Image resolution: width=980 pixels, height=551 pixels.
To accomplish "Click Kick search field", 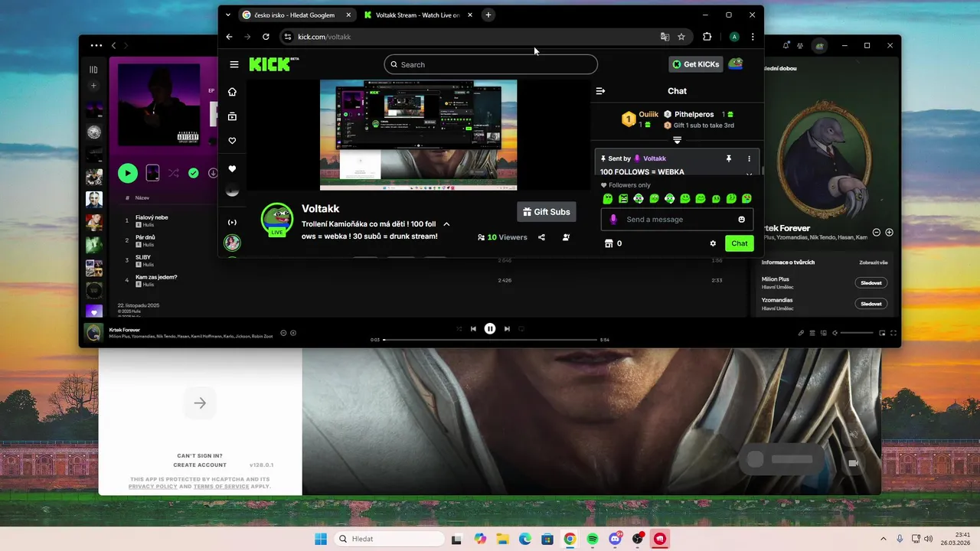I will (x=491, y=64).
